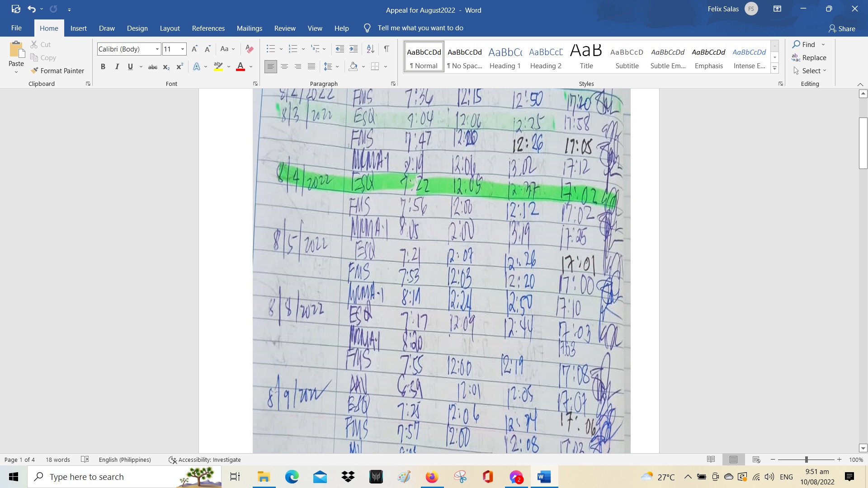
Task: Open the Calibri font name dropdown
Action: 157,49
